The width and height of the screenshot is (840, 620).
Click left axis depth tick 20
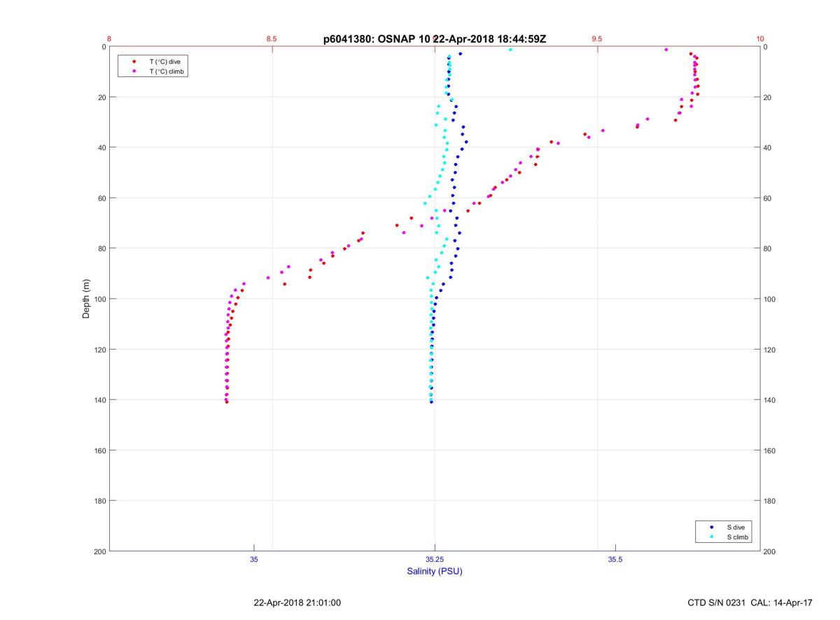pos(101,97)
